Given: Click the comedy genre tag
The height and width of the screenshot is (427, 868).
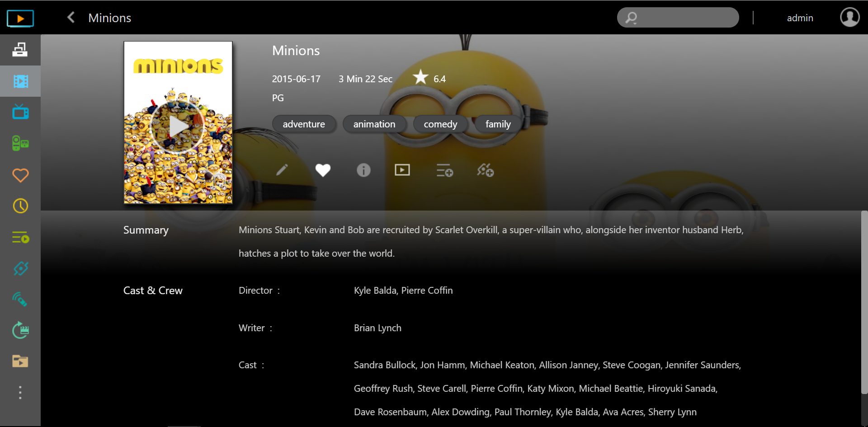Looking at the screenshot, I should click(440, 124).
